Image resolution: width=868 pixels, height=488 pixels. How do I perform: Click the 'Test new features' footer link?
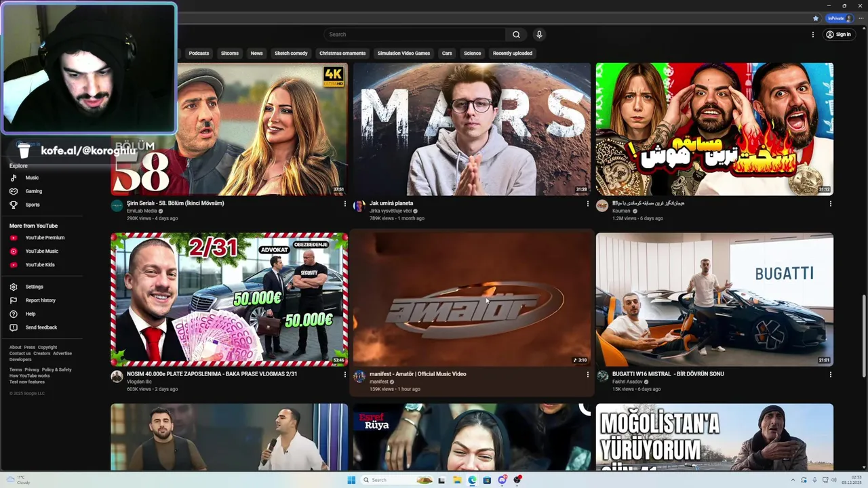[27, 382]
